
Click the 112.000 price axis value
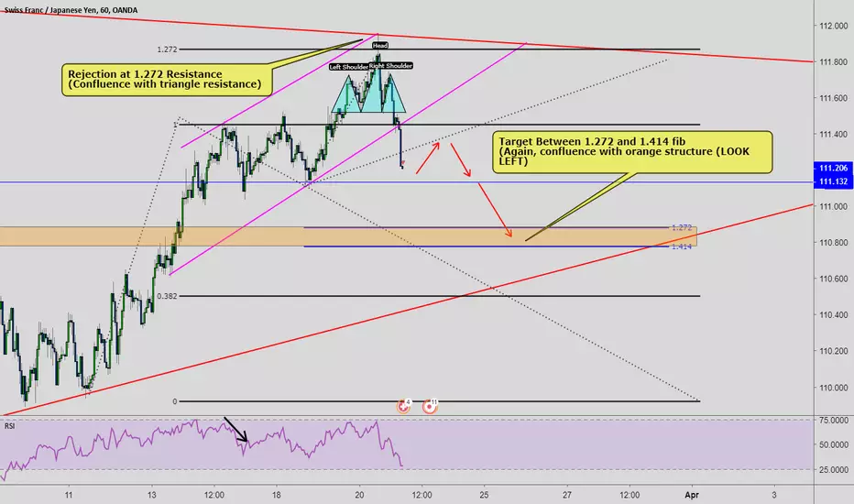833,26
